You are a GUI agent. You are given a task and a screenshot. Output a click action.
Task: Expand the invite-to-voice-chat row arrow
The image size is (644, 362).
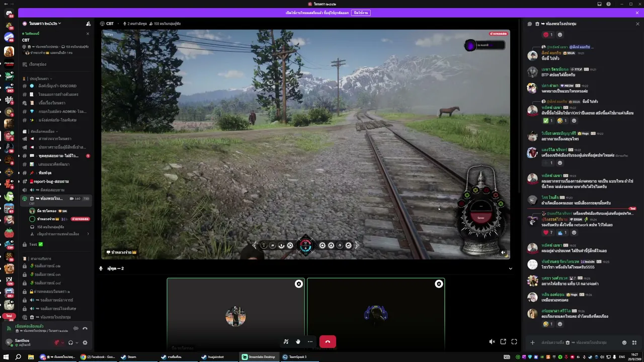pyautogui.click(x=88, y=234)
